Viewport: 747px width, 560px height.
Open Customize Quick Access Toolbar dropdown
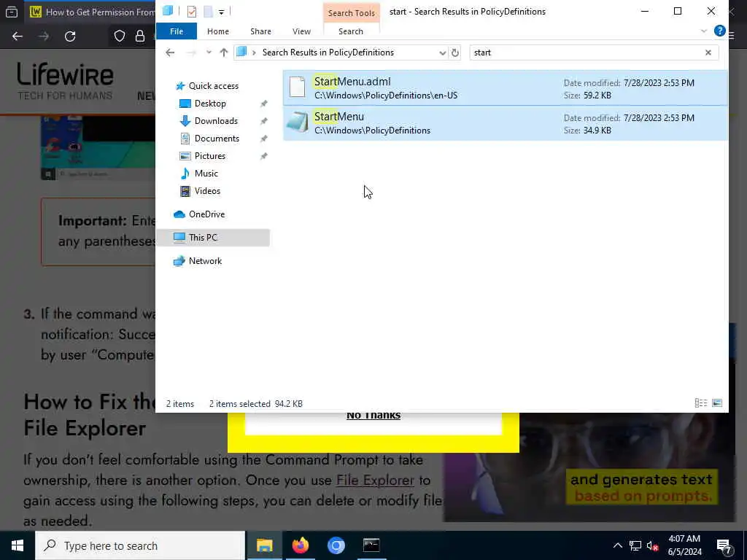tap(222, 12)
